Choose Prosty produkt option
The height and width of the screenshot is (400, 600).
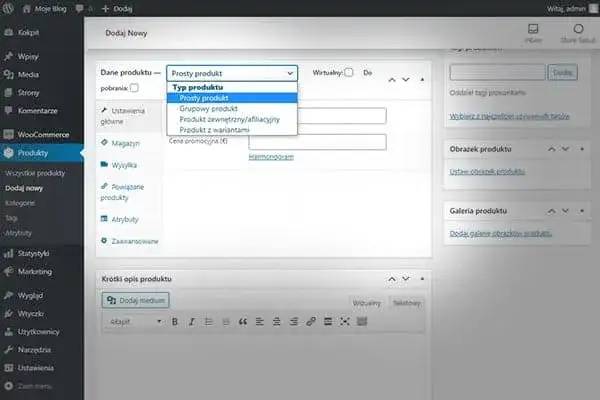click(x=232, y=98)
